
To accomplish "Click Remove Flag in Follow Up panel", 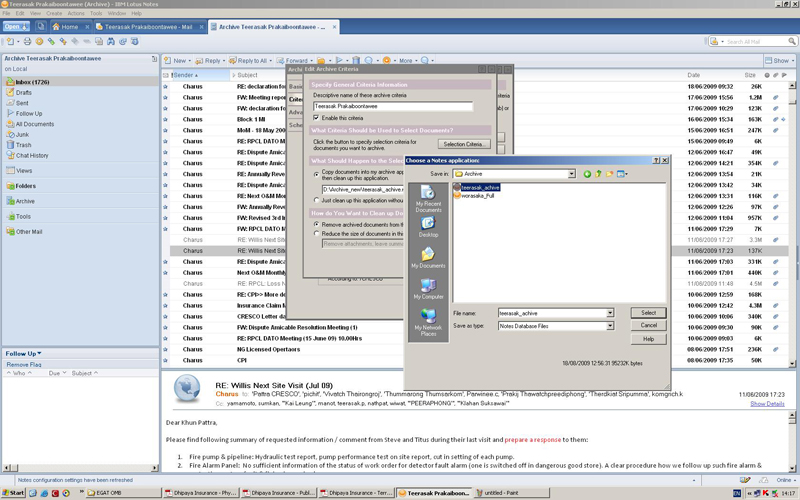I will click(24, 364).
